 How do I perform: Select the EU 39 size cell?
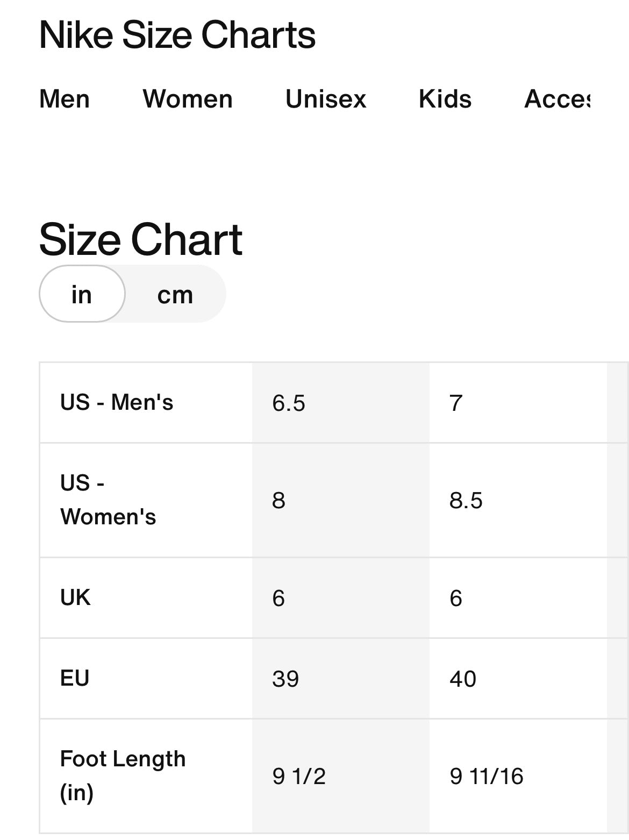point(285,679)
